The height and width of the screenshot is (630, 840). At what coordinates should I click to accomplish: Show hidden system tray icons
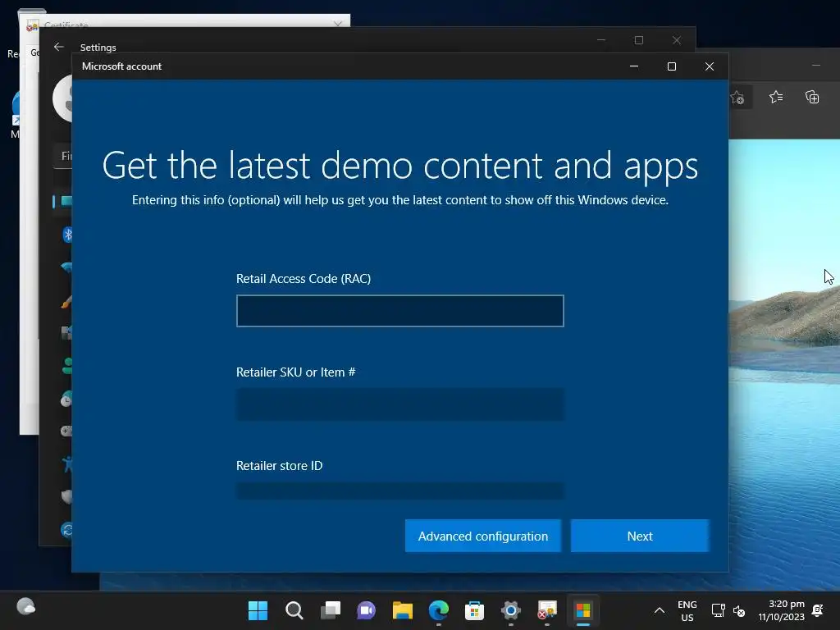(x=660, y=610)
